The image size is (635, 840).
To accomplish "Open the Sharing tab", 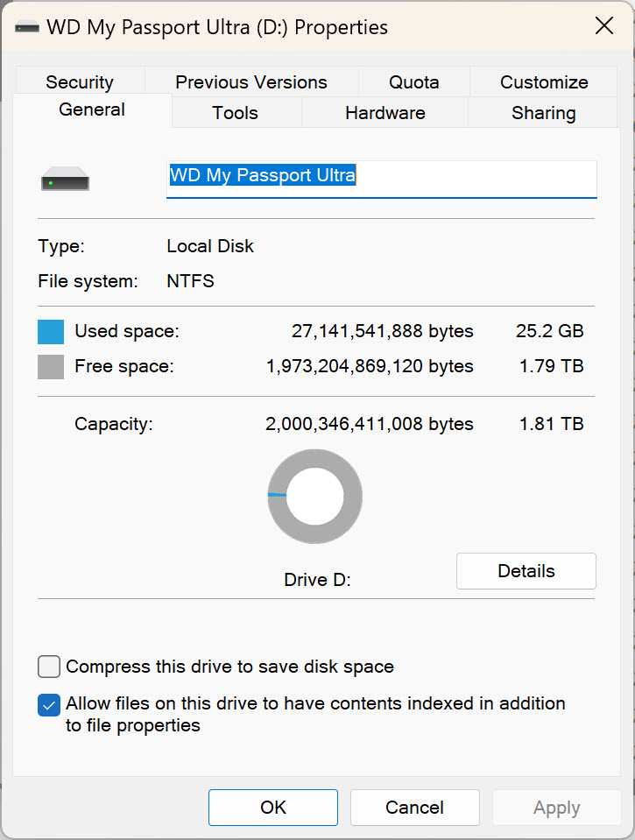I will tap(543, 112).
